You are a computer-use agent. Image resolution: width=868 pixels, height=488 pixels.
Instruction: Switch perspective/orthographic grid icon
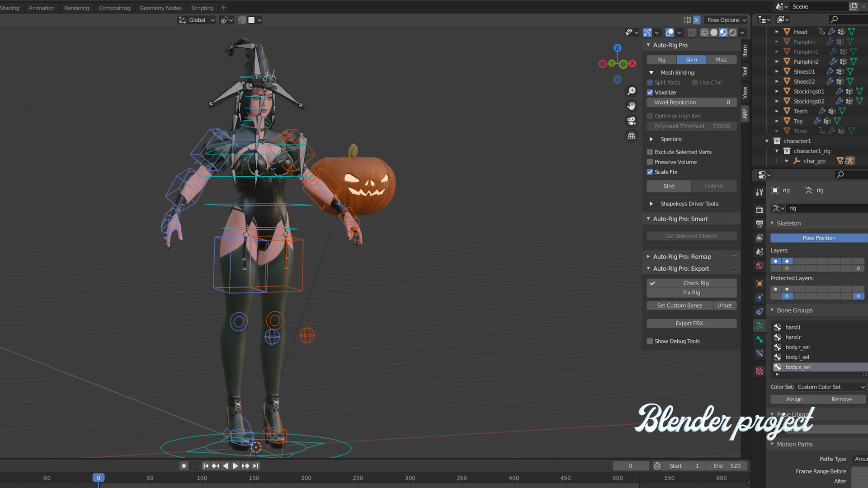coord(632,136)
